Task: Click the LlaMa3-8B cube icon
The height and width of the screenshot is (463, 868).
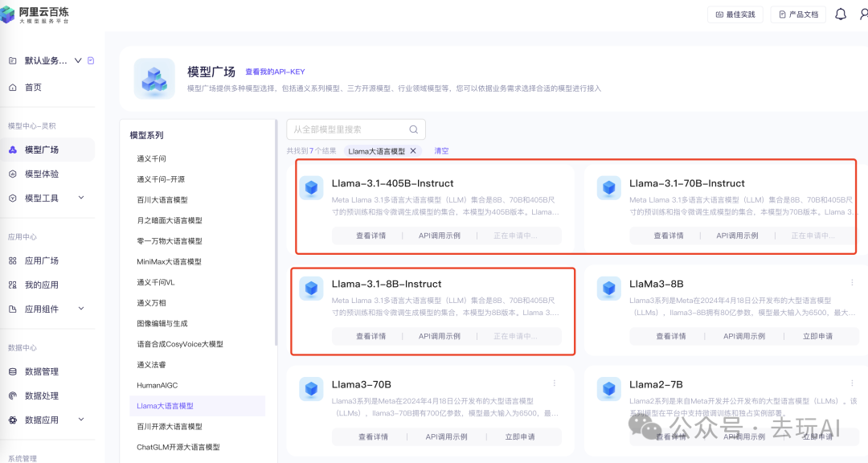Action: coord(609,289)
